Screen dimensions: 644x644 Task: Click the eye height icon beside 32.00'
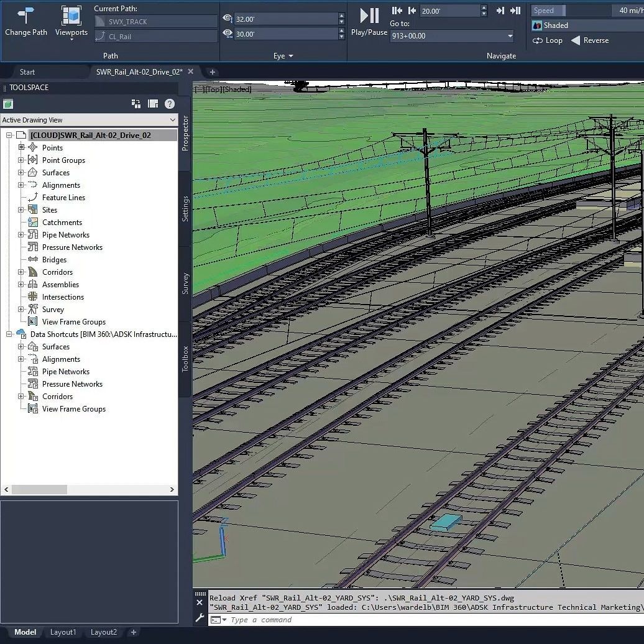pyautogui.click(x=227, y=19)
